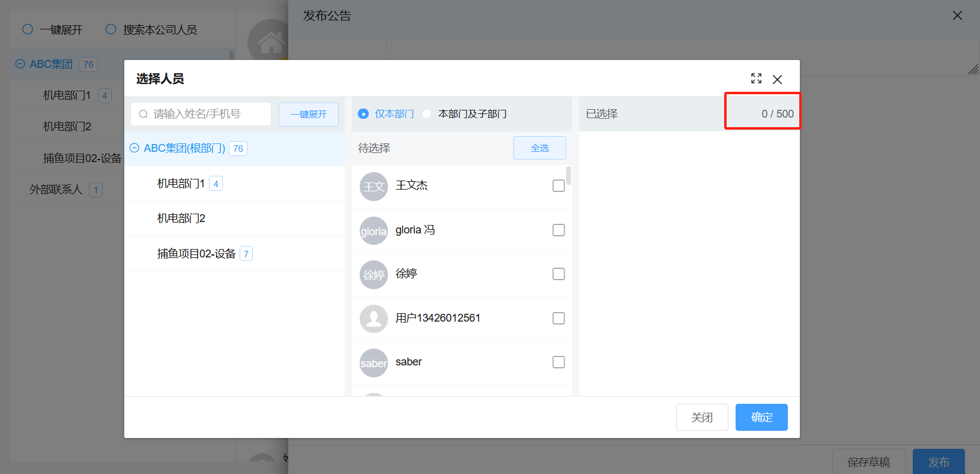Viewport: 980px width, 474px height.
Task: Select background 搜索本公司人员 radio option
Action: point(151,29)
